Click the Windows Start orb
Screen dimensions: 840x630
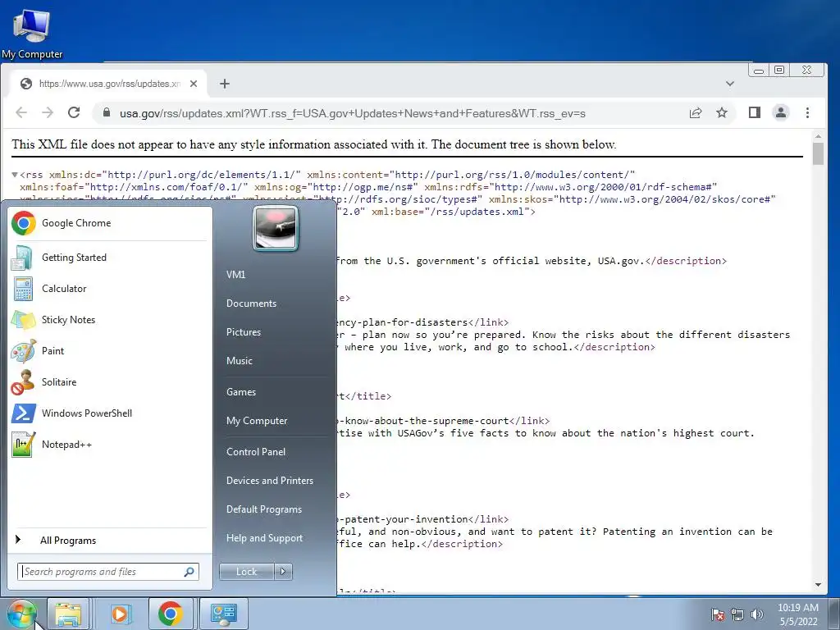(x=21, y=614)
